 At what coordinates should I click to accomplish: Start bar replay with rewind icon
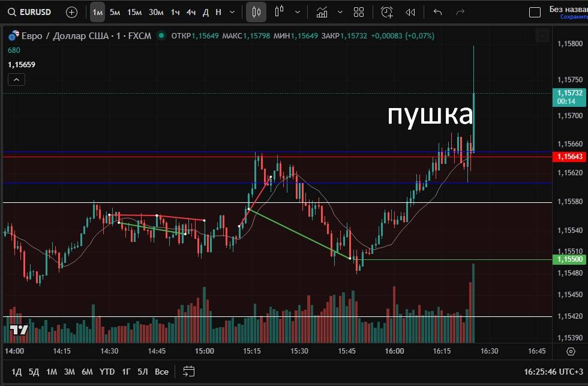click(x=410, y=12)
